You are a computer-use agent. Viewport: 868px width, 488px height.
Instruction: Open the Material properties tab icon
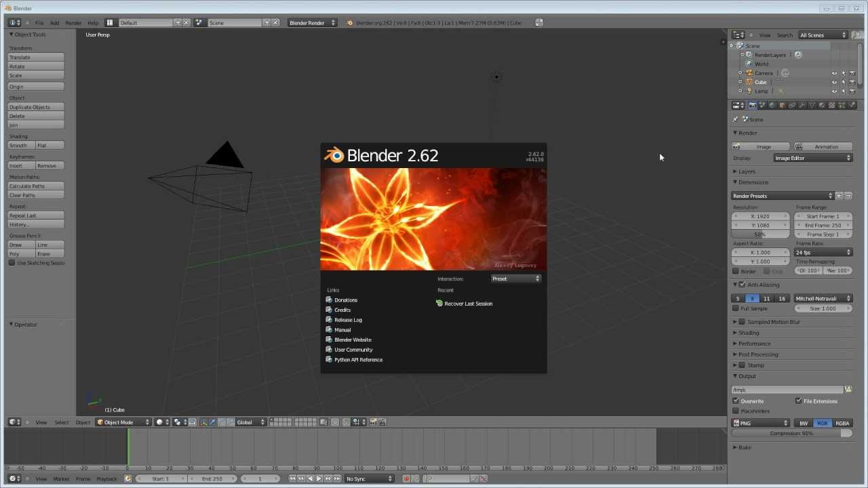822,105
